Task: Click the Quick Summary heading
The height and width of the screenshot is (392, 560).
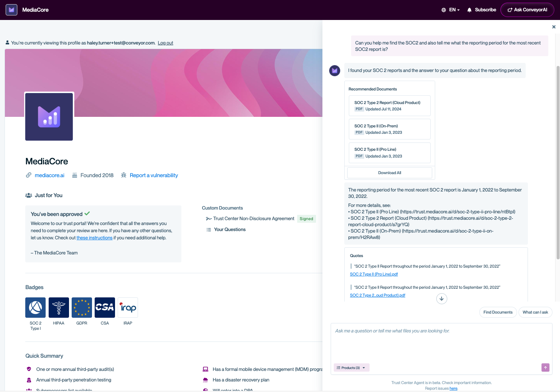Action: (x=44, y=356)
